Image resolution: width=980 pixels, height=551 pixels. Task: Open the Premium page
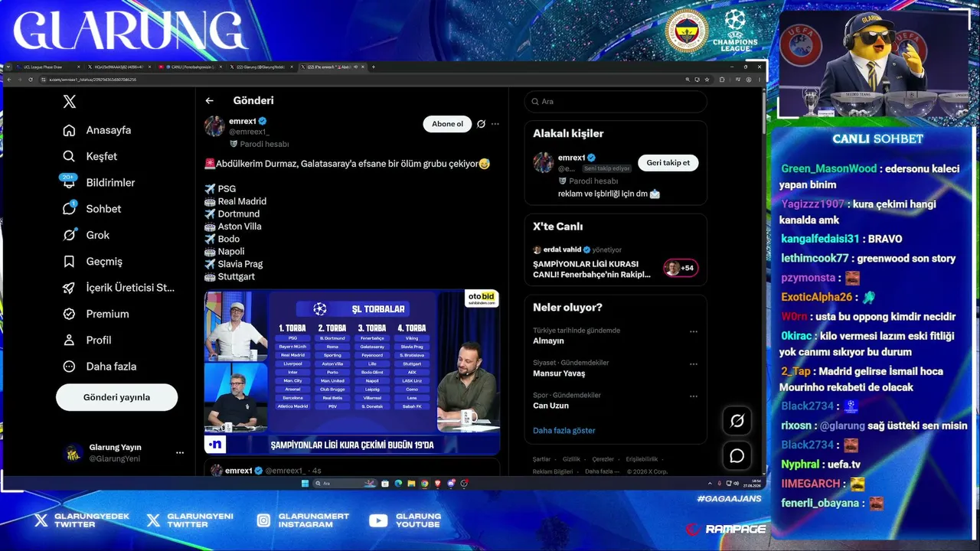click(x=96, y=314)
